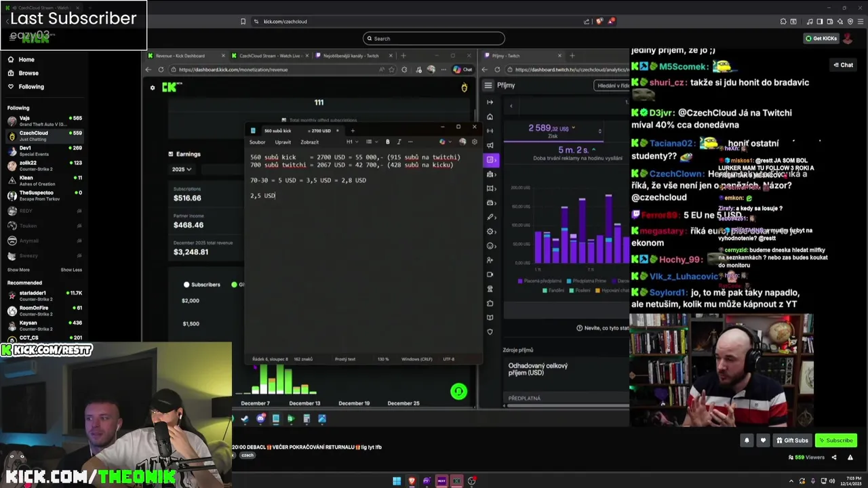Image resolution: width=868 pixels, height=488 pixels.
Task: Open Kick dashboard settings gear
Action: tap(153, 87)
